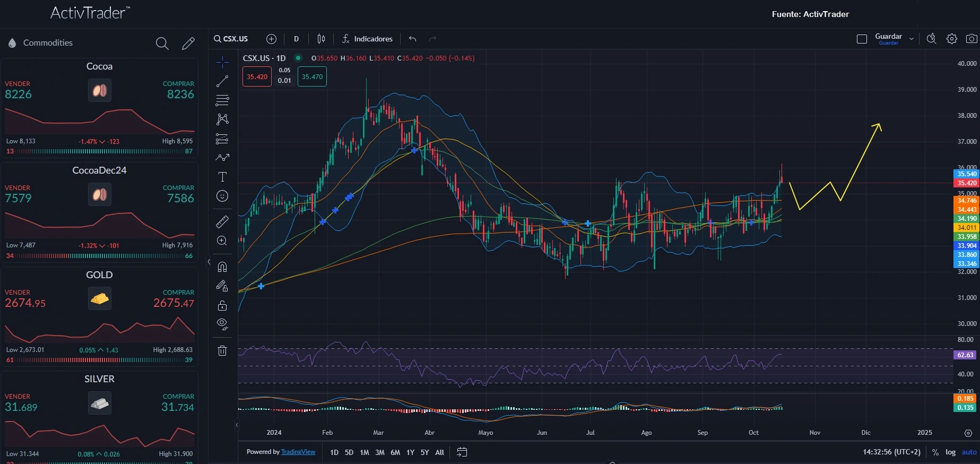Delete drawings with the trash icon
The width and height of the screenshot is (980, 464).
point(222,350)
